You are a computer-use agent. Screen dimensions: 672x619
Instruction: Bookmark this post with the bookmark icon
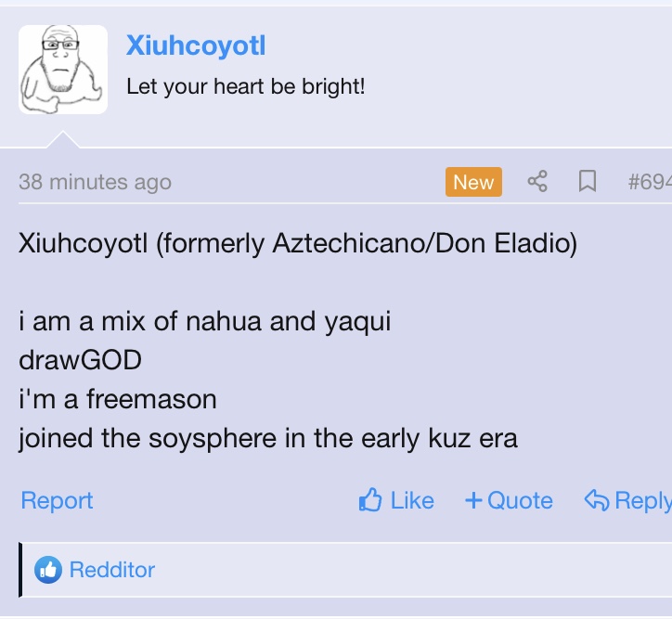coord(588,181)
